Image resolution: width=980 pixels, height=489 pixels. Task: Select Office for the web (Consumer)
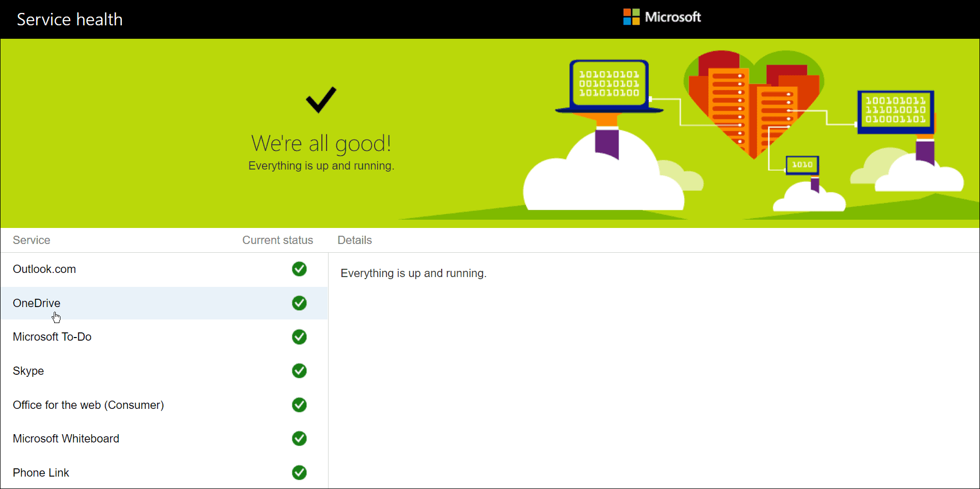(164, 405)
